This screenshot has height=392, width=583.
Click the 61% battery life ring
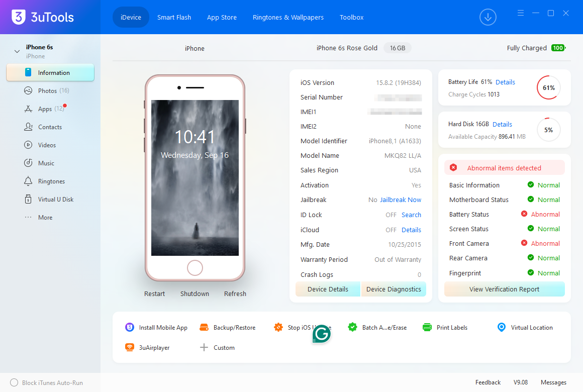point(548,87)
